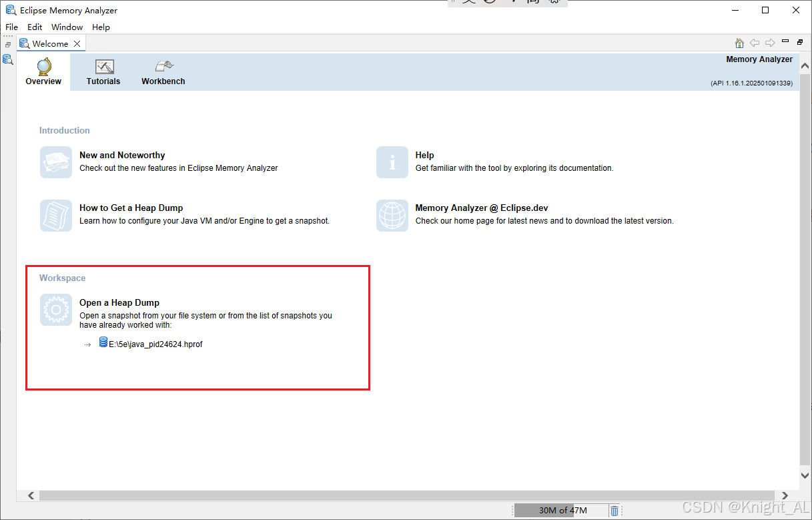Minimize the Welcome view panel
The image size is (812, 520).
785,41
